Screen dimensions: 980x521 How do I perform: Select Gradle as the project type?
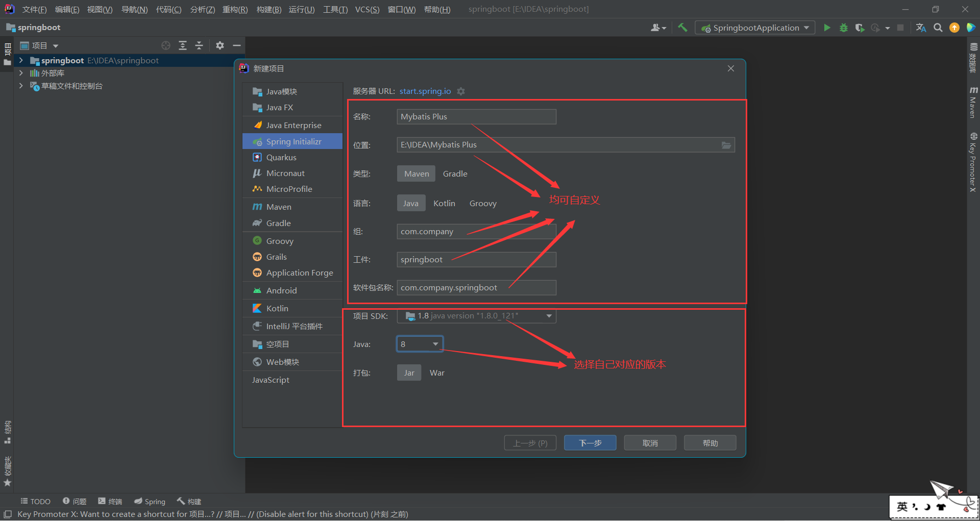coord(454,173)
